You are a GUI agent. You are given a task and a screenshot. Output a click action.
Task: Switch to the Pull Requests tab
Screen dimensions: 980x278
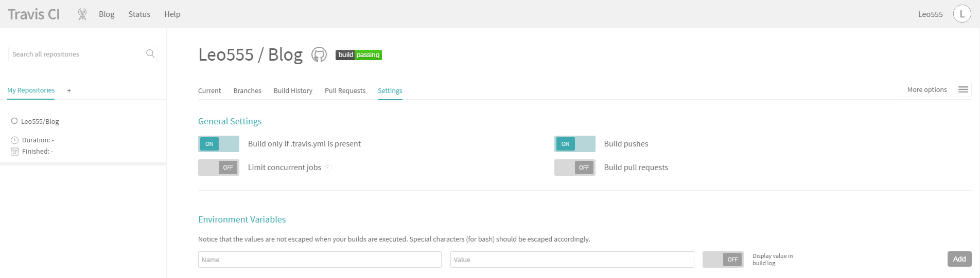click(345, 90)
